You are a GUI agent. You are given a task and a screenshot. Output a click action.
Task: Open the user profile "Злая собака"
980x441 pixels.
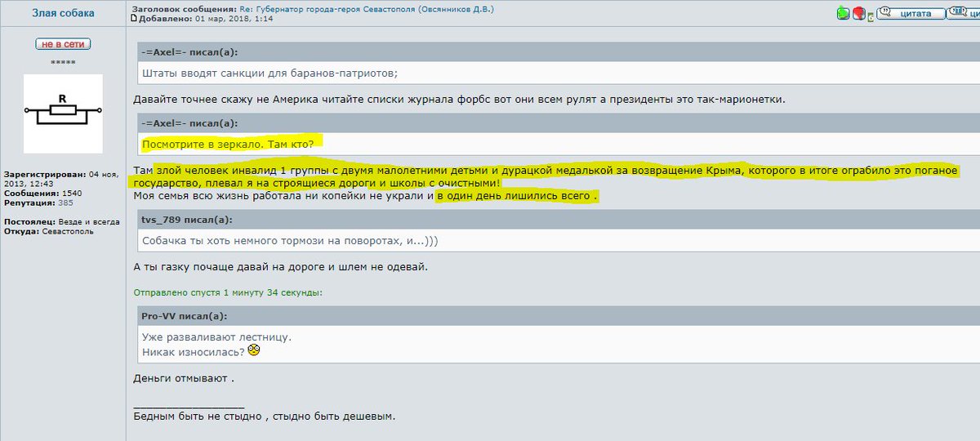point(63,13)
